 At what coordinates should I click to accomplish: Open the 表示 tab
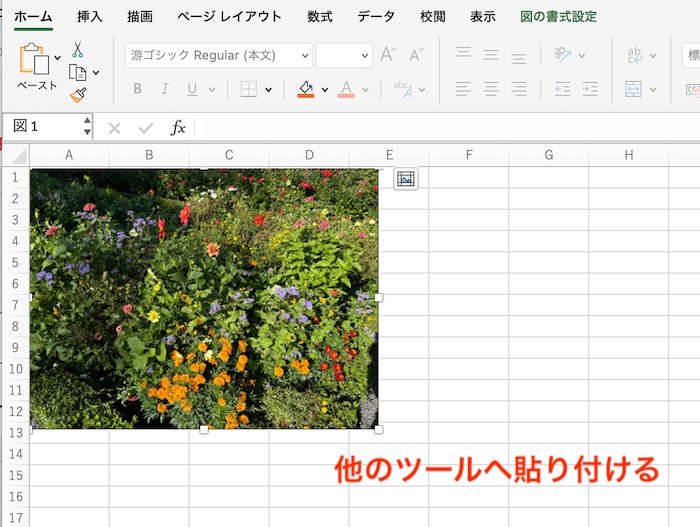click(x=483, y=17)
